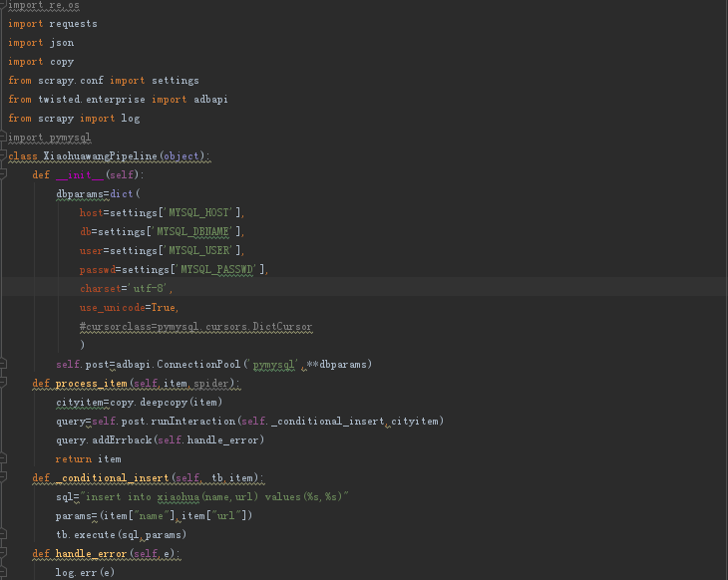Click 'adbapi' in the twisted import line
The width and height of the screenshot is (728, 580).
click(210, 100)
